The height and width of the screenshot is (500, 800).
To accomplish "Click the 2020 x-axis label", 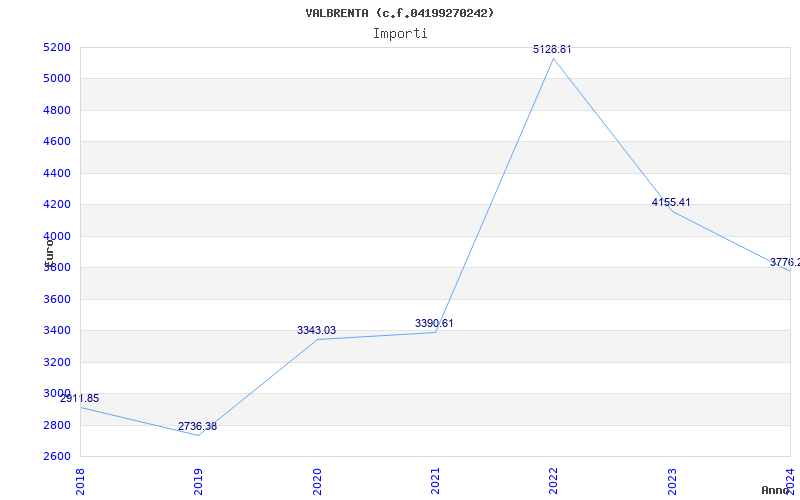I will pos(317,482).
